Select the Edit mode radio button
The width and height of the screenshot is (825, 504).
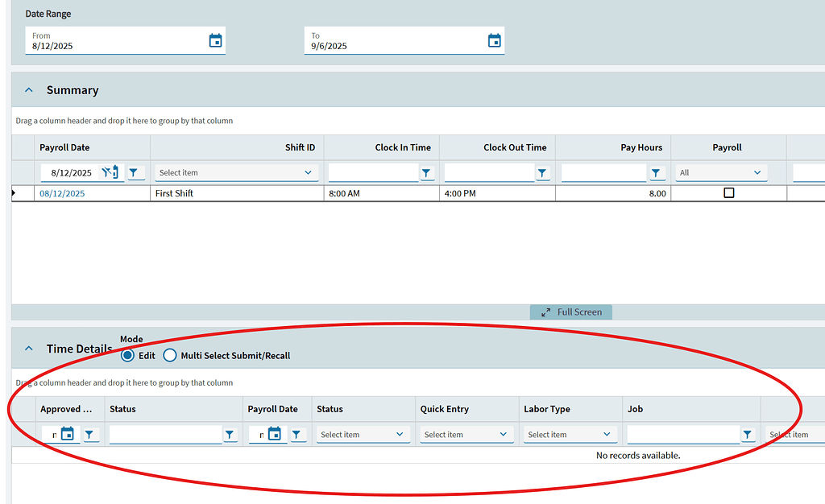pos(127,354)
